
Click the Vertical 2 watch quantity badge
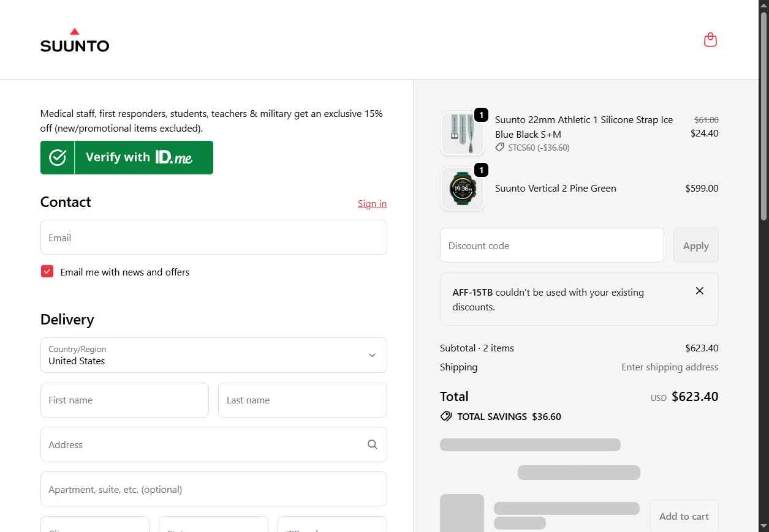pos(482,170)
